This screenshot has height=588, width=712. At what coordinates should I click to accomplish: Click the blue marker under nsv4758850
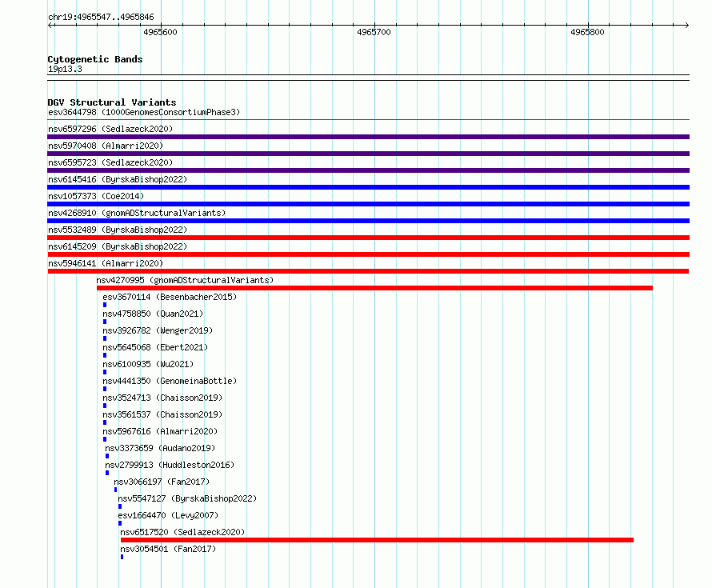pyautogui.click(x=105, y=322)
